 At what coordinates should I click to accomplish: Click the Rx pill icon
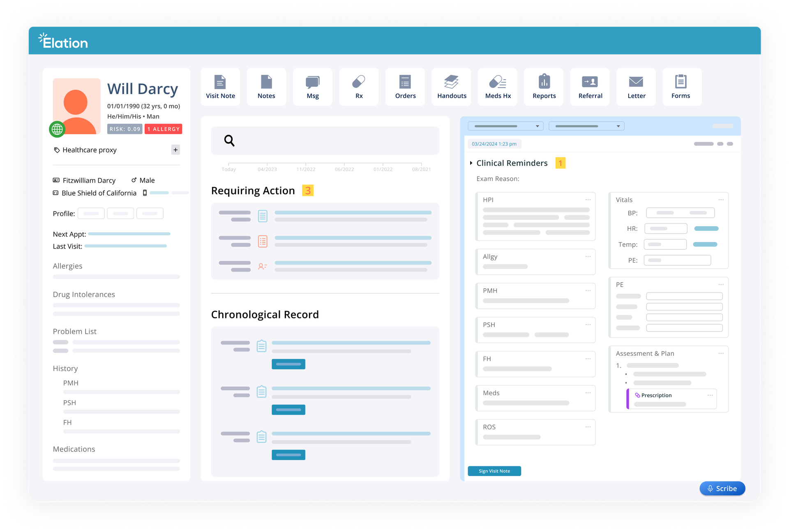click(x=359, y=82)
